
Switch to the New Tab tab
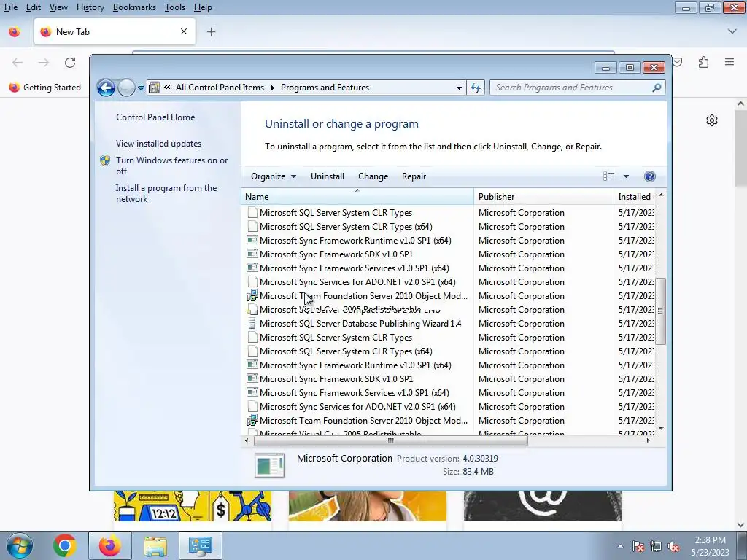pyautogui.click(x=115, y=32)
